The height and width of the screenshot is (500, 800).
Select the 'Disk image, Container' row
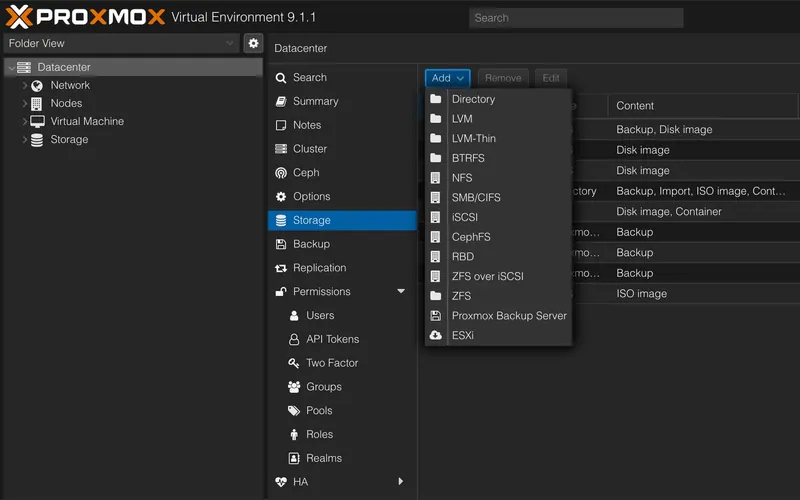(686, 212)
